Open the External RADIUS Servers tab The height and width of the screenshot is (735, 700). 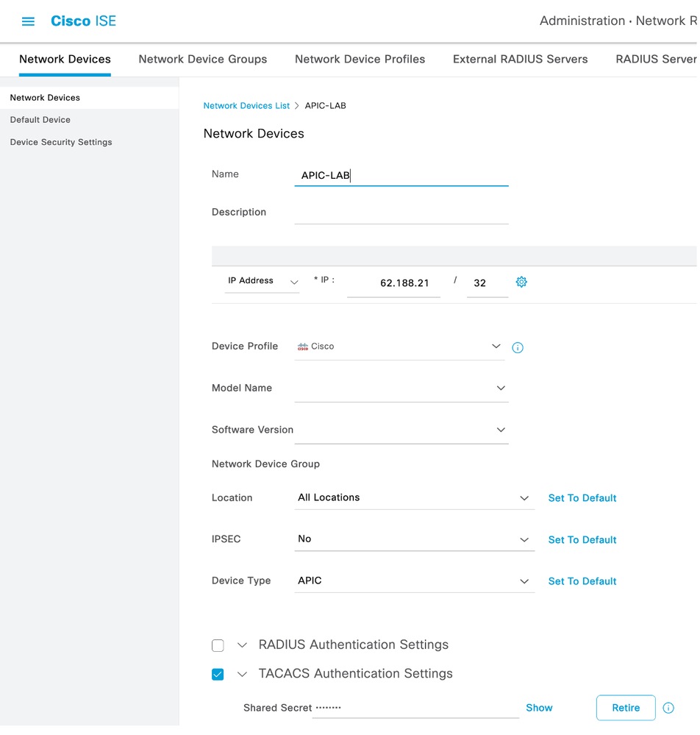520,59
